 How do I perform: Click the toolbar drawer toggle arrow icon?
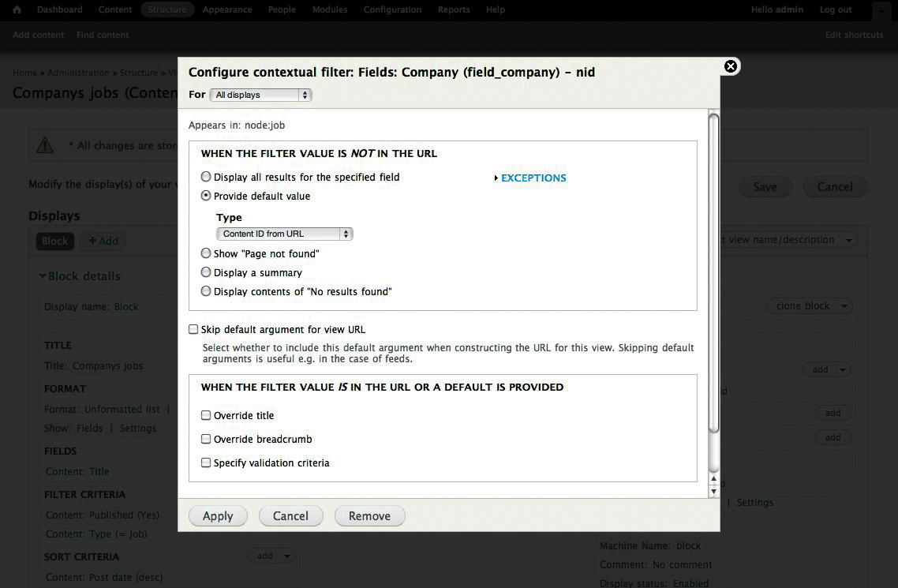coord(881,10)
